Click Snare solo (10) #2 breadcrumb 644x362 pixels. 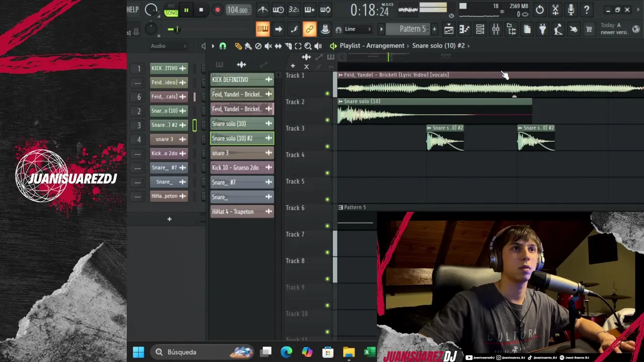pyautogui.click(x=438, y=46)
